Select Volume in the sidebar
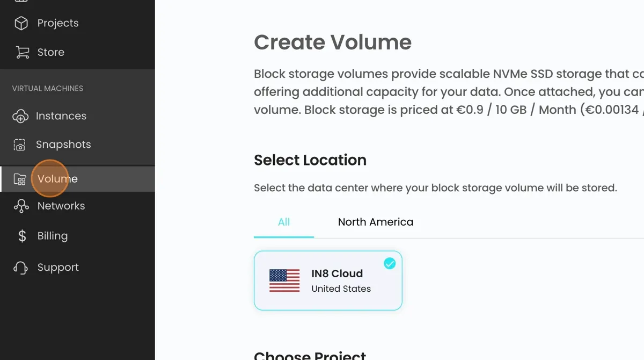 coord(77,179)
